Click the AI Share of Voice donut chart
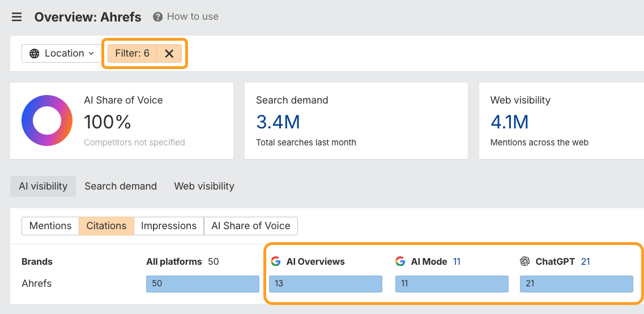 click(x=47, y=121)
